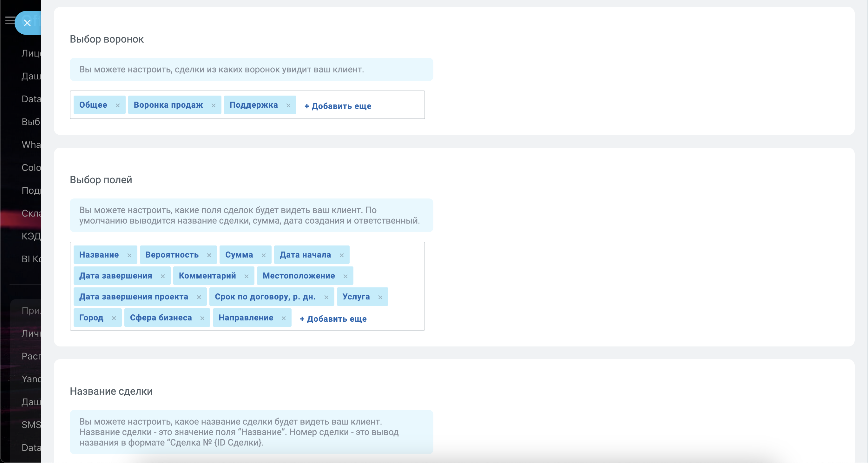Open the SMS sidebar menu item
Image resolution: width=868 pixels, height=463 pixels.
31,425
